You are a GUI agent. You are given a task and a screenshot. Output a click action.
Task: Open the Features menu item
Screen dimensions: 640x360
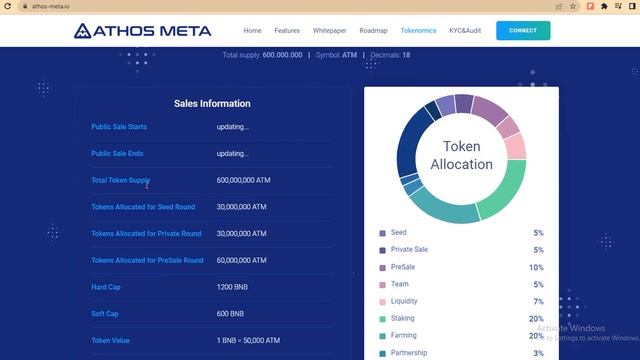287,31
